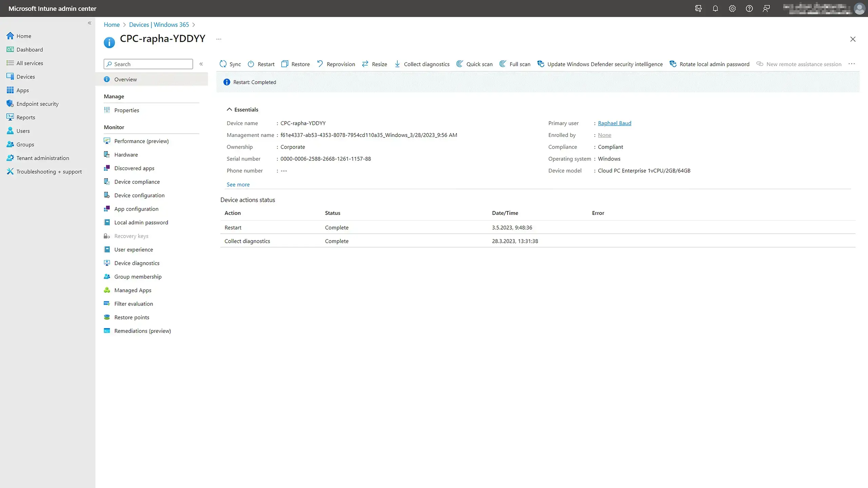The width and height of the screenshot is (868, 488).
Task: Open Endpoint security section
Action: 33,104
